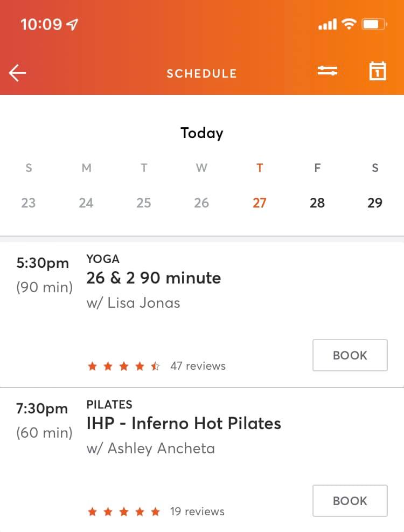
Task: Select today, Thursday the 27th
Action: click(x=260, y=203)
